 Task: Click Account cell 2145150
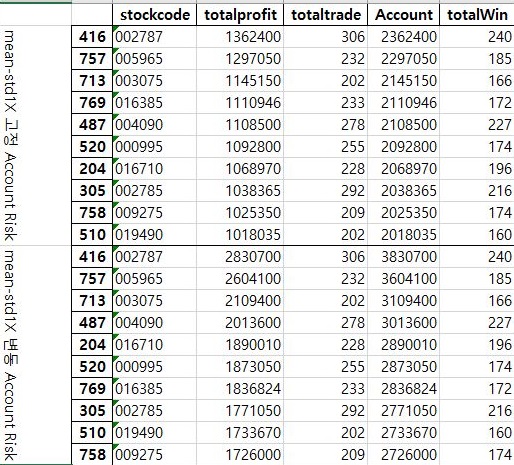pyautogui.click(x=404, y=81)
